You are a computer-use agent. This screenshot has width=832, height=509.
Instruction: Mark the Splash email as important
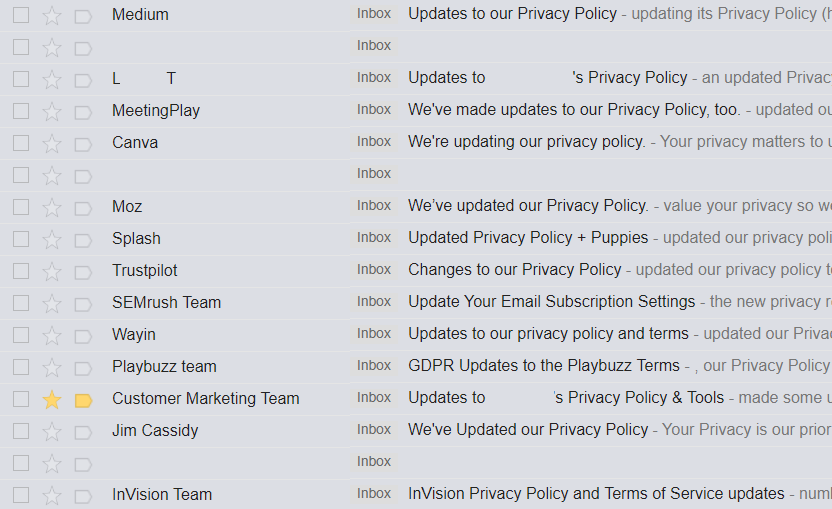coord(83,240)
